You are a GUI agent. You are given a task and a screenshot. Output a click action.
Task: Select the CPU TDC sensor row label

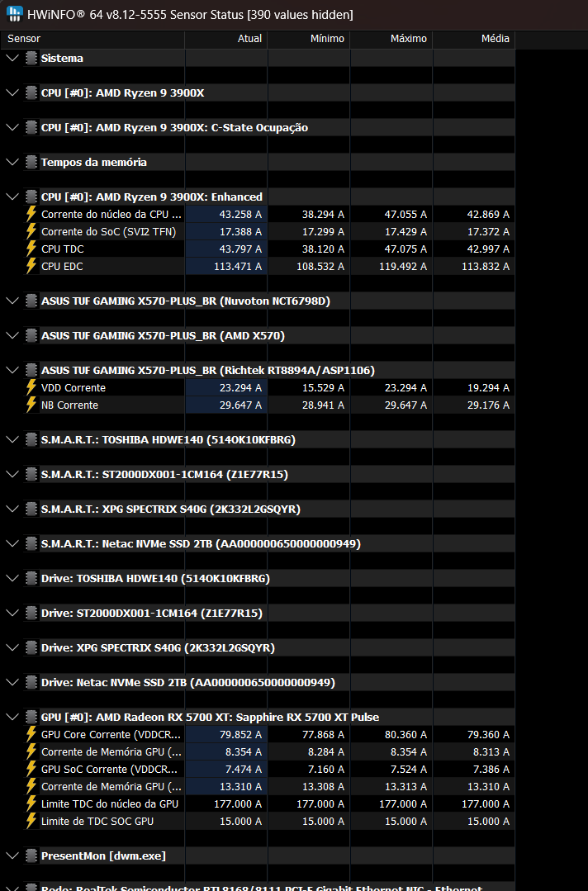63,249
